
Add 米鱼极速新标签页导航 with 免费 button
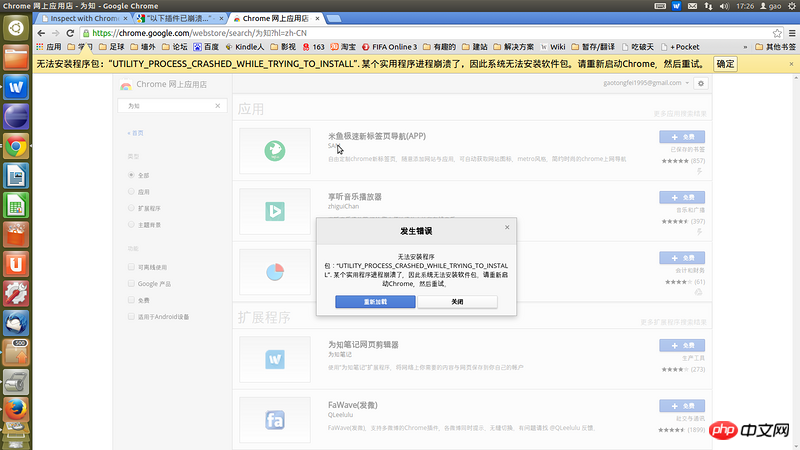point(682,137)
